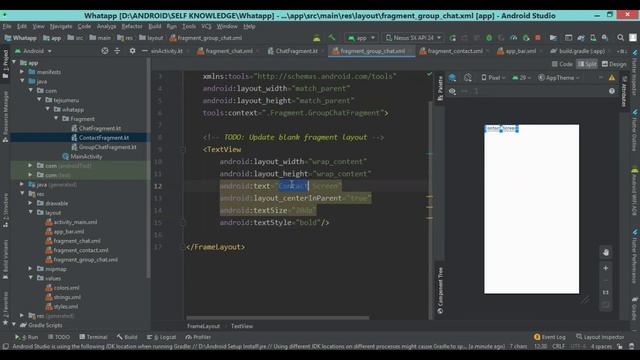Screen dimensions: 640x360
Task: Open the Logcat tool window
Action: (x=162, y=337)
